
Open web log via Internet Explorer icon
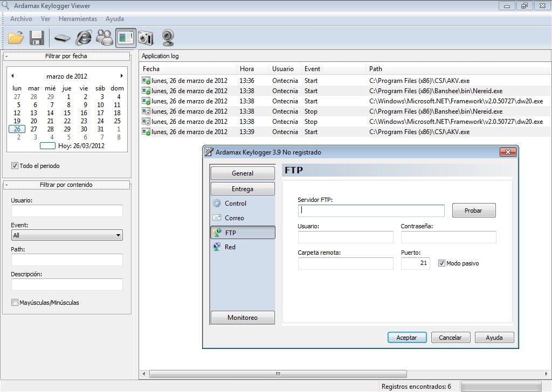point(84,38)
